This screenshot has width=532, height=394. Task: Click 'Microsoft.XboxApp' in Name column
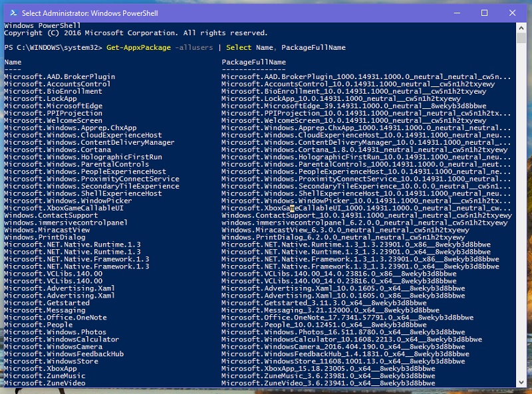click(41, 369)
